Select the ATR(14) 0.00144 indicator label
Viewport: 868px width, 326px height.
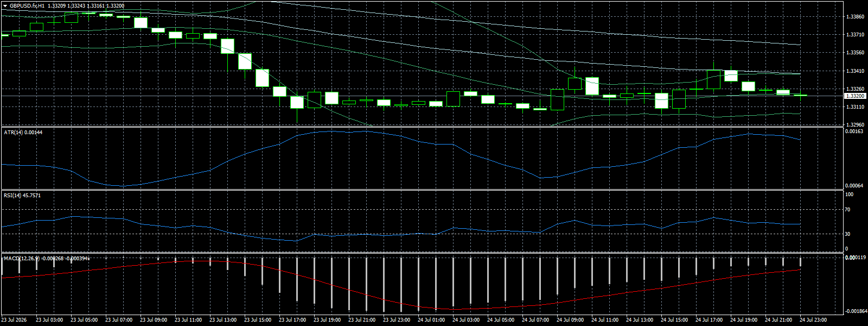tap(23, 133)
